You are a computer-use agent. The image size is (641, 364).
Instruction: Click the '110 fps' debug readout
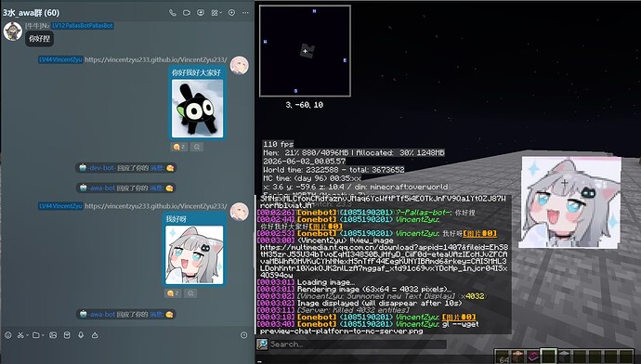(279, 144)
